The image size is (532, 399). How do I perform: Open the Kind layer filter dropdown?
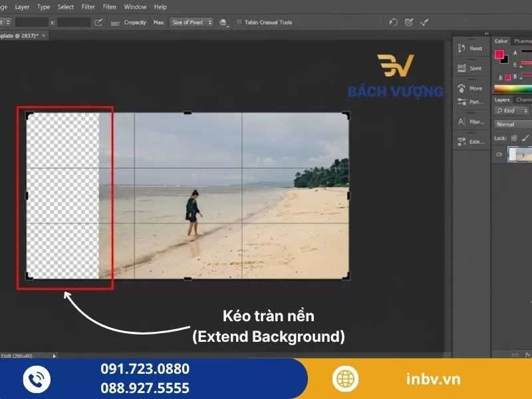(511, 110)
